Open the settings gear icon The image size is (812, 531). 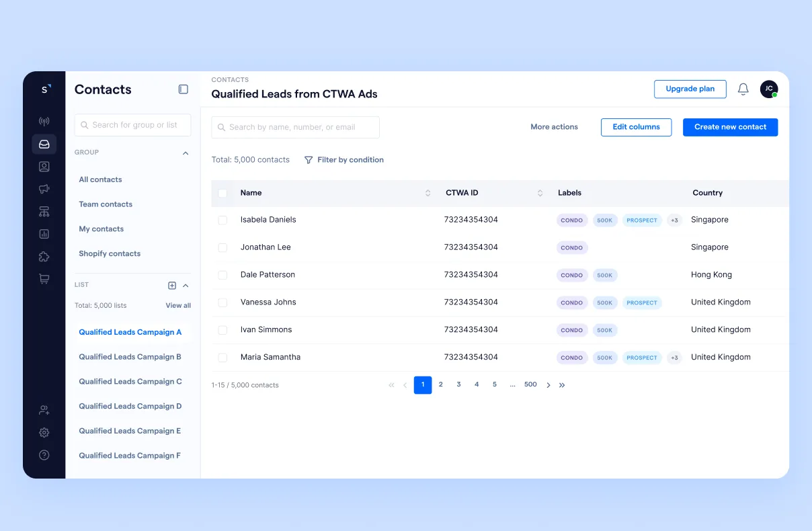point(44,432)
